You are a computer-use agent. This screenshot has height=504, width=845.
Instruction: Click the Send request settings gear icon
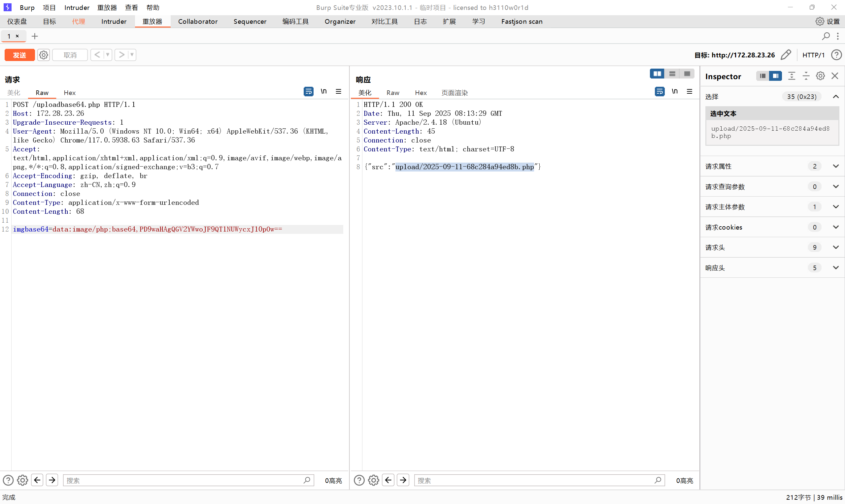(44, 55)
